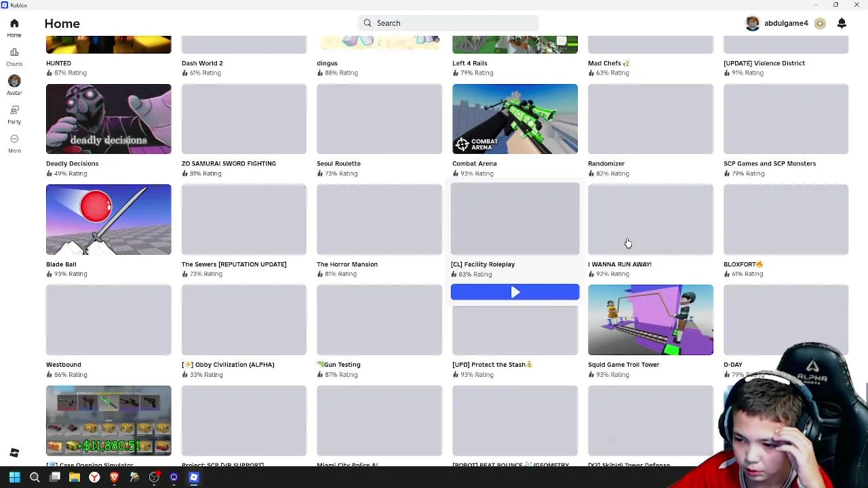This screenshot has height=488, width=868.
Task: Click the 33% Rating under Obby Civilization
Action: point(202,375)
